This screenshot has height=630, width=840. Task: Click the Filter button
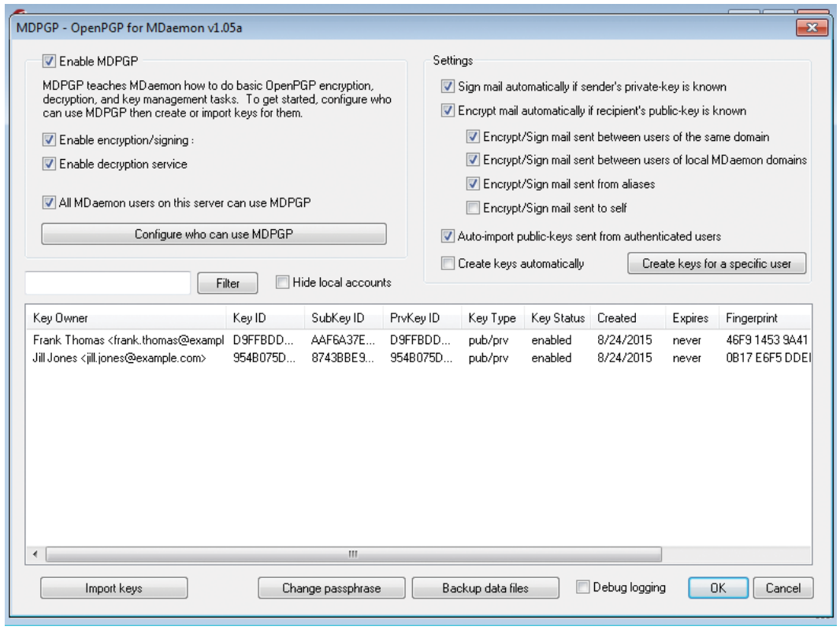click(x=228, y=283)
